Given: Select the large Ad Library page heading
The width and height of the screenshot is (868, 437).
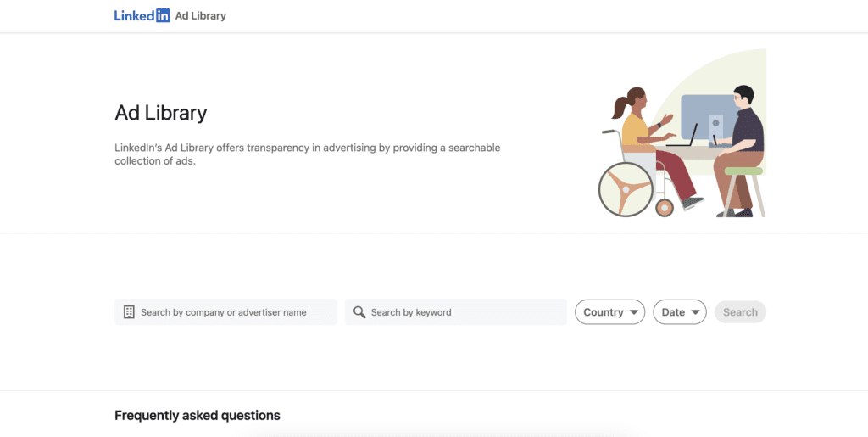Looking at the screenshot, I should click(x=160, y=113).
